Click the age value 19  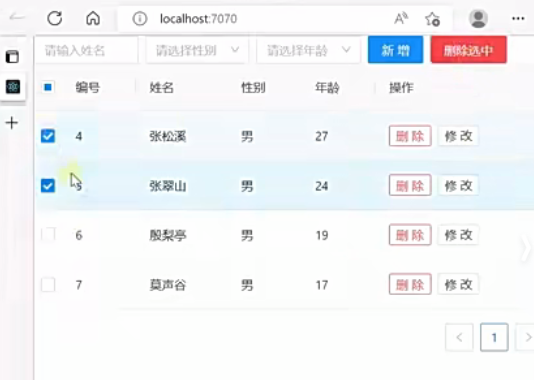[x=321, y=235]
